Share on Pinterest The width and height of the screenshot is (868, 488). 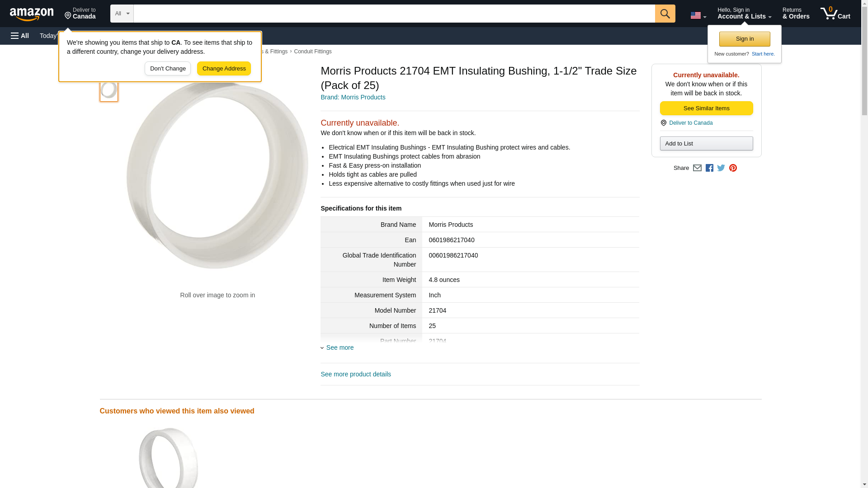[x=733, y=168]
